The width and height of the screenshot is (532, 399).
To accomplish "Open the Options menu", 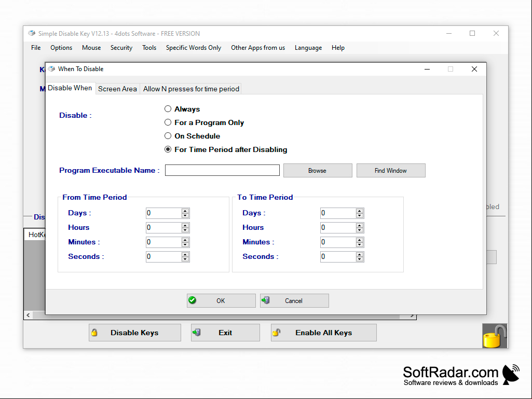I will (x=61, y=48).
